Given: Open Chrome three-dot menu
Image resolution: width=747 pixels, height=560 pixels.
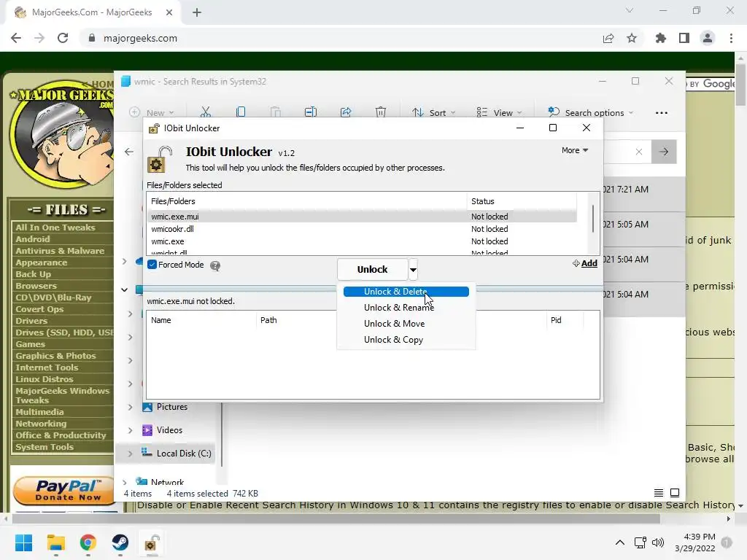Looking at the screenshot, I should coord(731,38).
